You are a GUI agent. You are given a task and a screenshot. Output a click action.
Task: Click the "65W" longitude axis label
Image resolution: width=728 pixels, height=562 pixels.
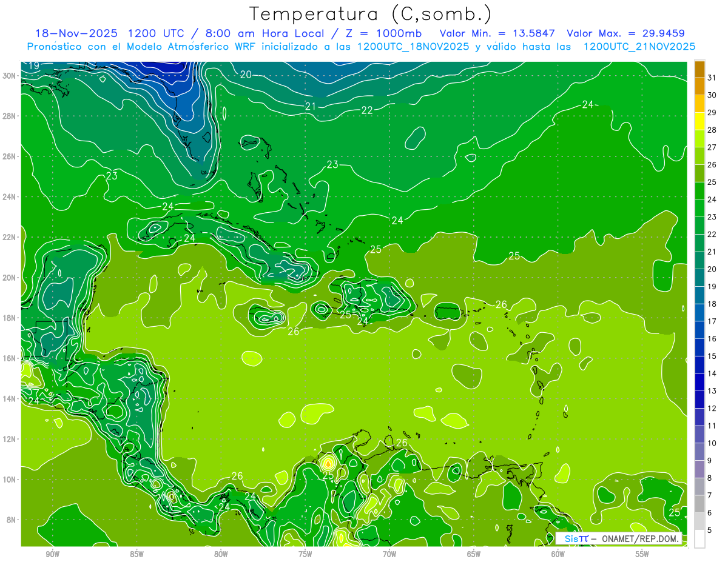click(474, 554)
